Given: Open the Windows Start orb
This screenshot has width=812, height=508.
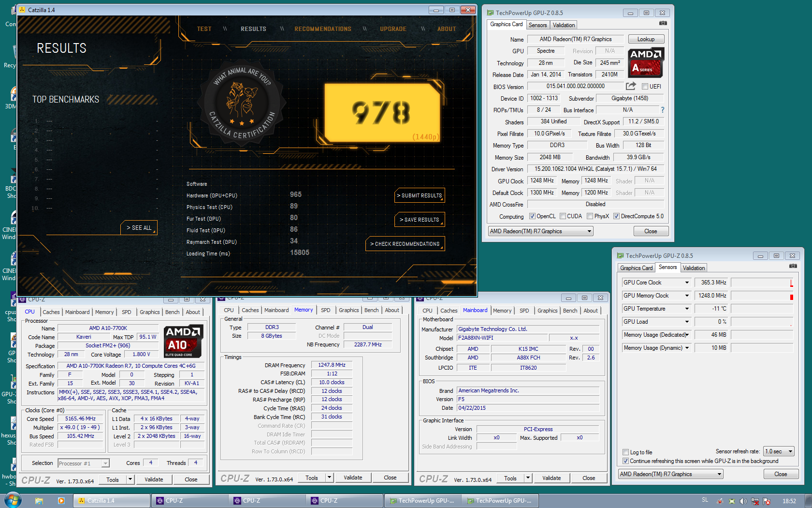Looking at the screenshot, I should pos(13,500).
